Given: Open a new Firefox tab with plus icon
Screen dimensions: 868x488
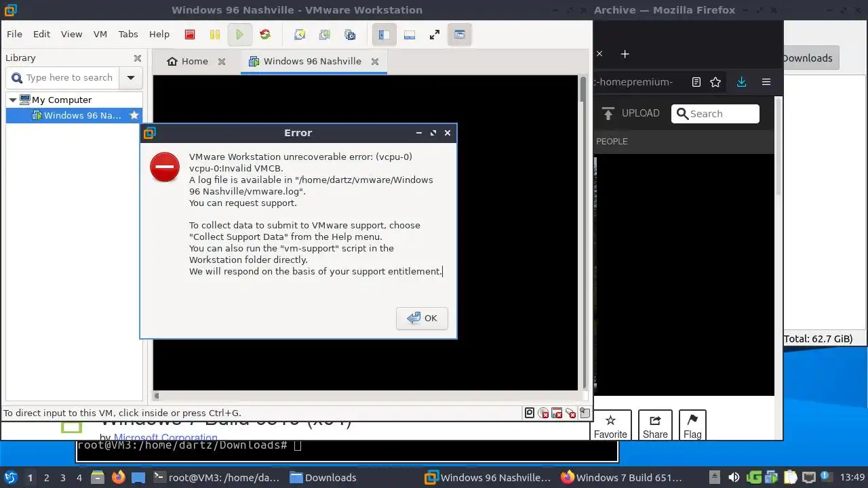Looking at the screenshot, I should (x=625, y=54).
